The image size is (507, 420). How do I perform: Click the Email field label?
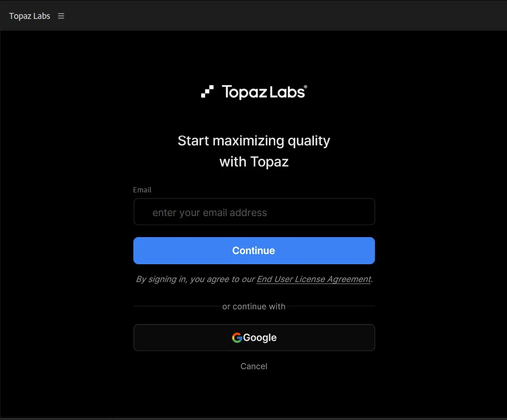pyautogui.click(x=142, y=190)
